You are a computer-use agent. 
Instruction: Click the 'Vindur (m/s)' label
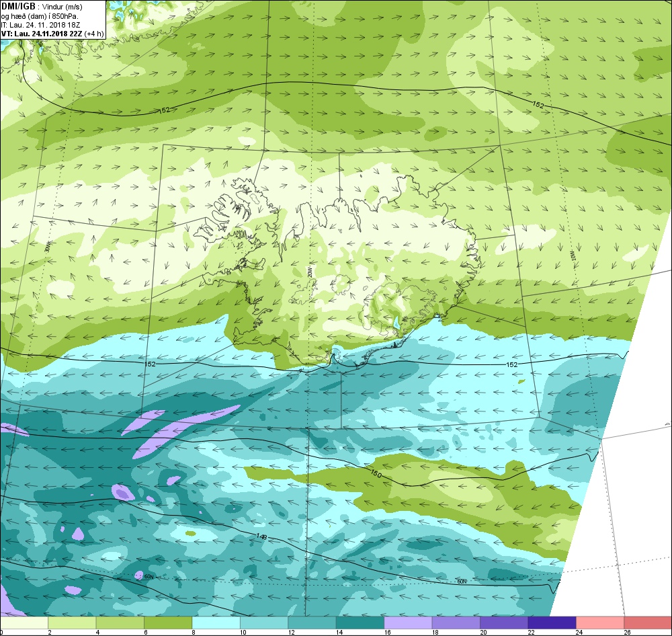(63, 7)
